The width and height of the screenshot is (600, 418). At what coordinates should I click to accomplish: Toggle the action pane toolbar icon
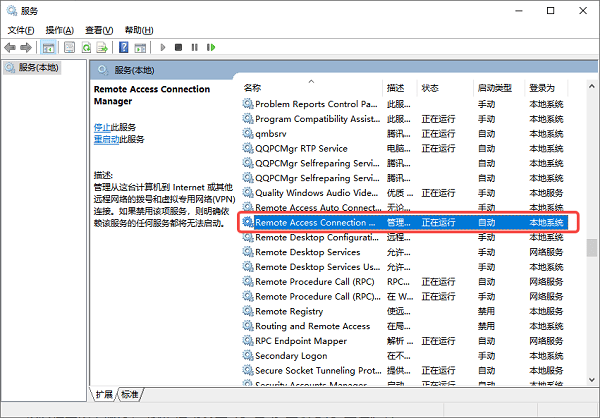click(x=140, y=47)
